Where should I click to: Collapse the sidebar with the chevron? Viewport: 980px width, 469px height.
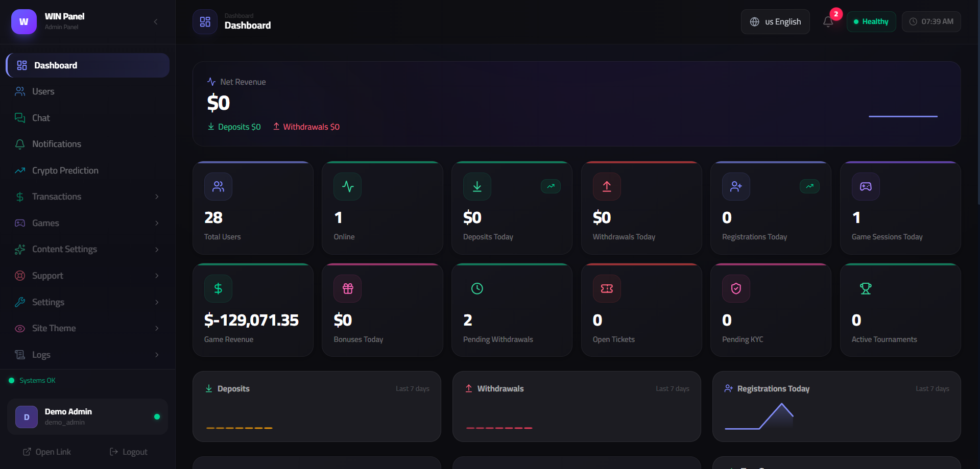156,21
